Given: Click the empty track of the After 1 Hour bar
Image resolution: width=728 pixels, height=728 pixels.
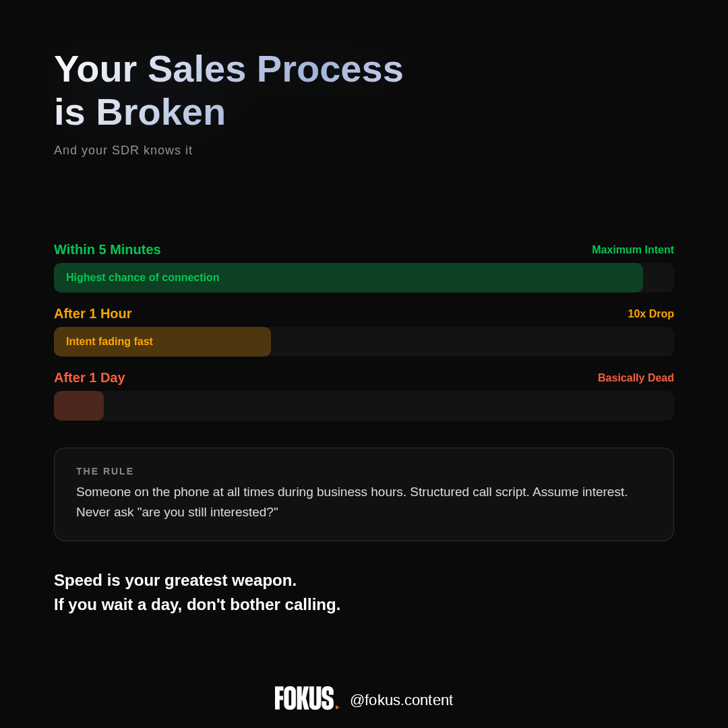Looking at the screenshot, I should (472, 342).
